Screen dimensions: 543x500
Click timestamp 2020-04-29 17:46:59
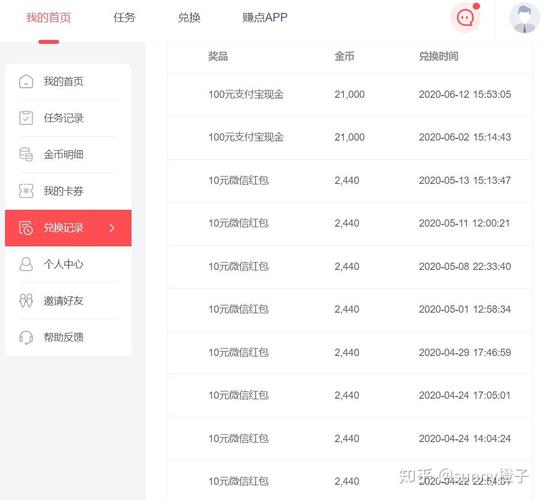pyautogui.click(x=465, y=352)
